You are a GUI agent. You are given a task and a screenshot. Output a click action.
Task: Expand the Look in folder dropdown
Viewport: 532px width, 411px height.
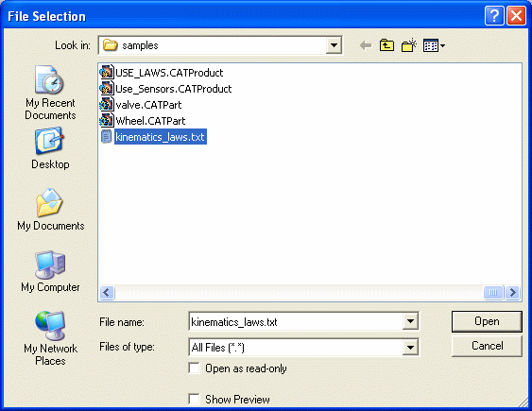point(334,45)
